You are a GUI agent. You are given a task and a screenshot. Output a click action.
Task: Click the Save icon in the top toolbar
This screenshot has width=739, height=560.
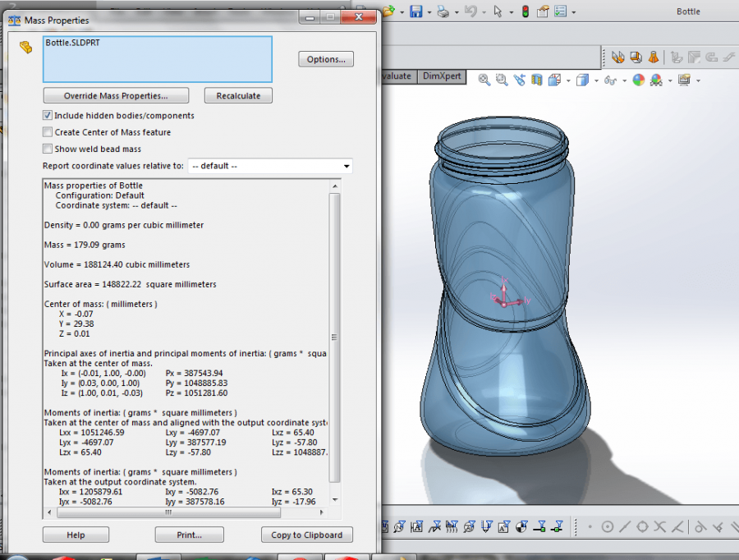[x=417, y=11]
